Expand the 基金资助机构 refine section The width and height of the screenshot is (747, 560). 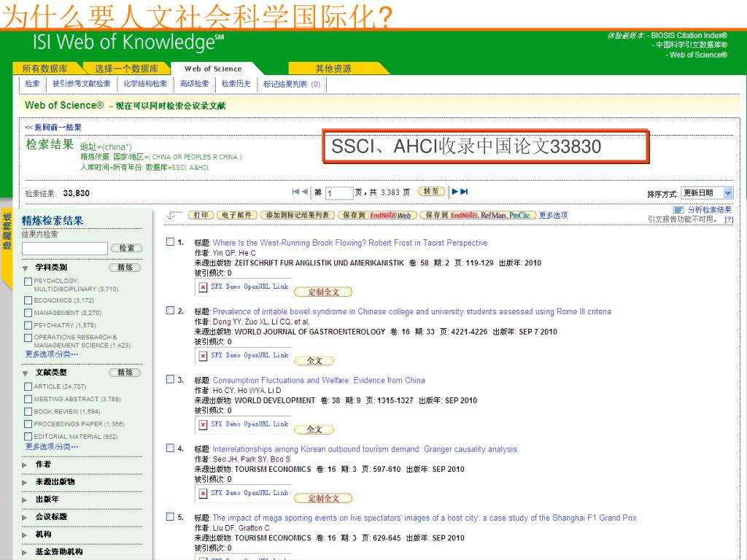pos(25,553)
